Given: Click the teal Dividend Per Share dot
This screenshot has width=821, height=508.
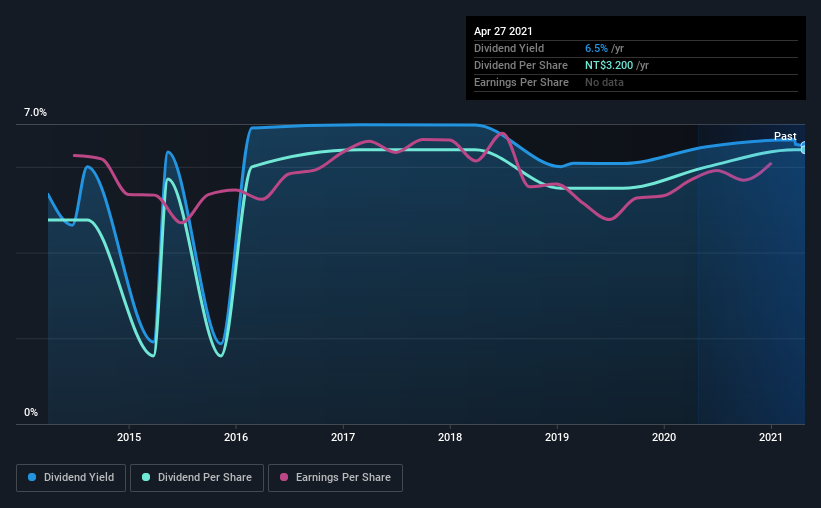Looking at the screenshot, I should point(146,477).
